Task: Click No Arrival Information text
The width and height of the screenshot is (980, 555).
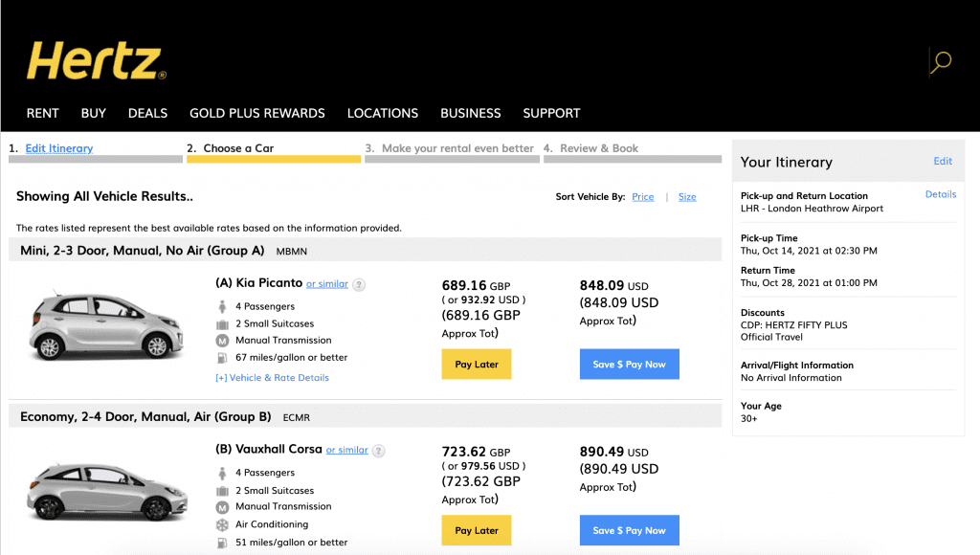Action: [791, 378]
